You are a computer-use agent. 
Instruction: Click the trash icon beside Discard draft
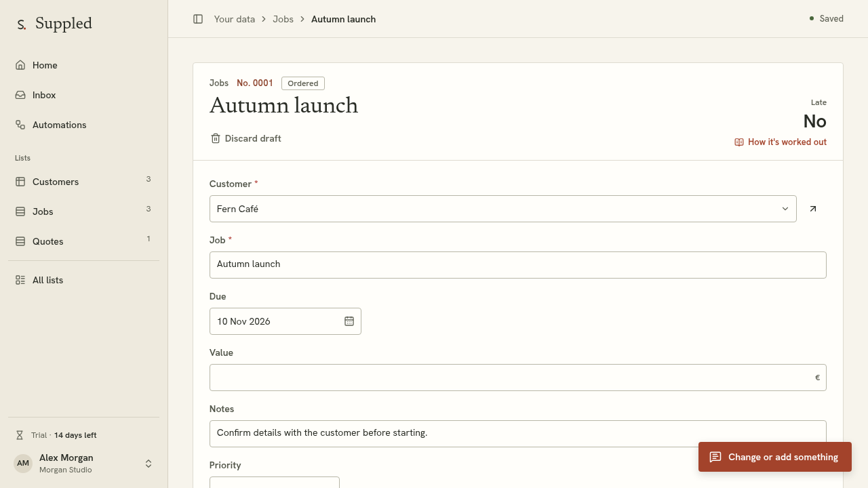coord(216,138)
